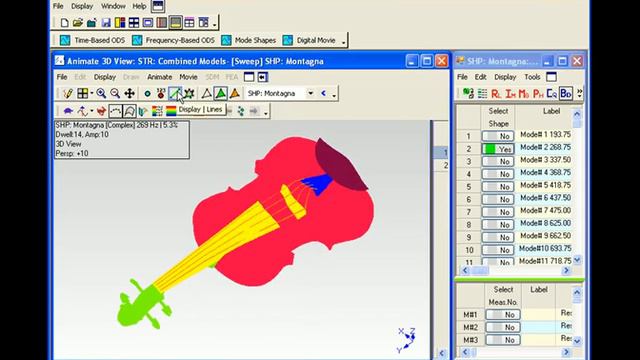Screen dimensions: 640x360
Task: Toggle the hollow triangle surfaces icon
Action: [207, 93]
